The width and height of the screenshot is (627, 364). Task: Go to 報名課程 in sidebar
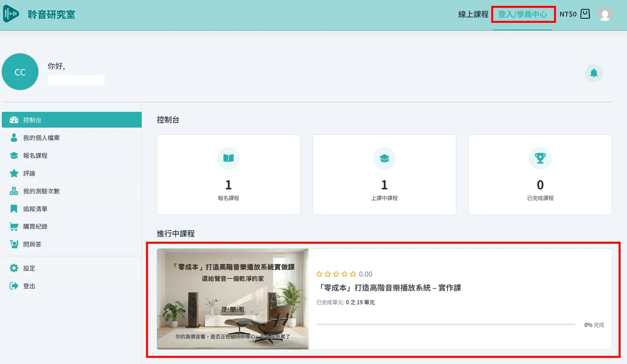coord(35,156)
